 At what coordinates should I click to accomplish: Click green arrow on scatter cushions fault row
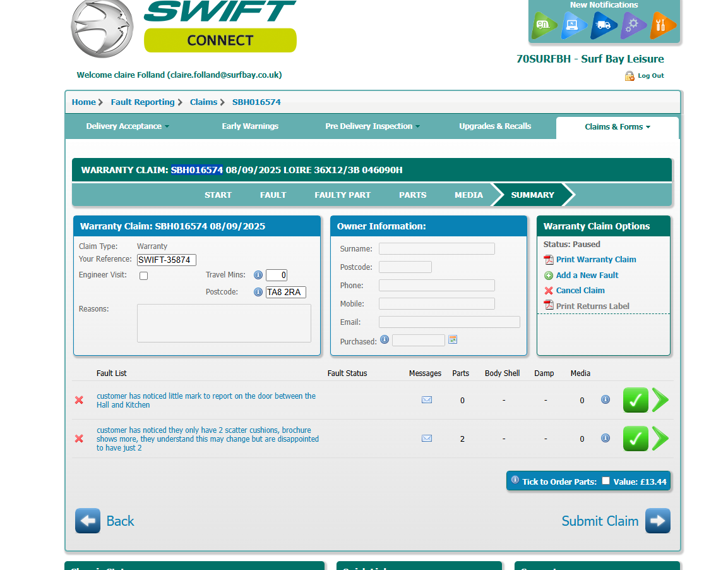pyautogui.click(x=660, y=439)
